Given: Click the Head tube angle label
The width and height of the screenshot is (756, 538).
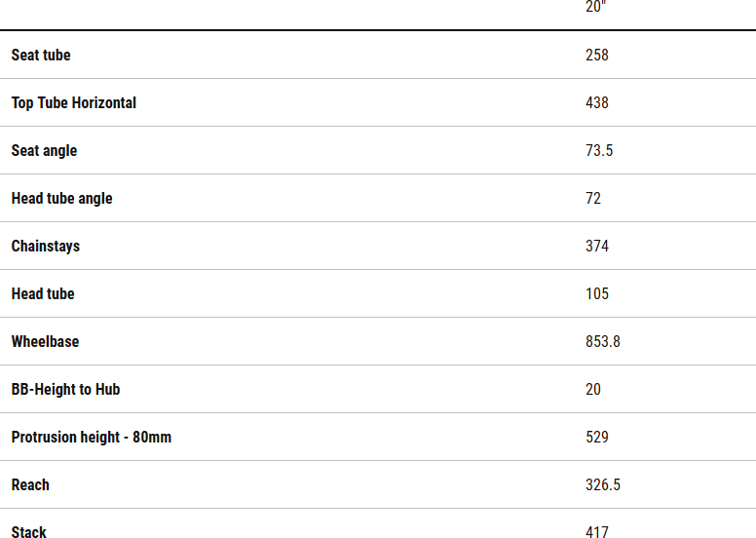Looking at the screenshot, I should (61, 199).
